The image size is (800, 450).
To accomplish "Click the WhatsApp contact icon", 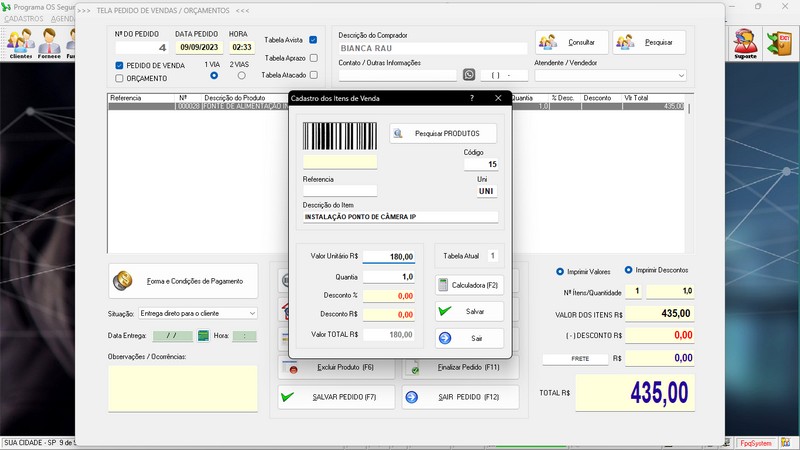I will click(469, 74).
